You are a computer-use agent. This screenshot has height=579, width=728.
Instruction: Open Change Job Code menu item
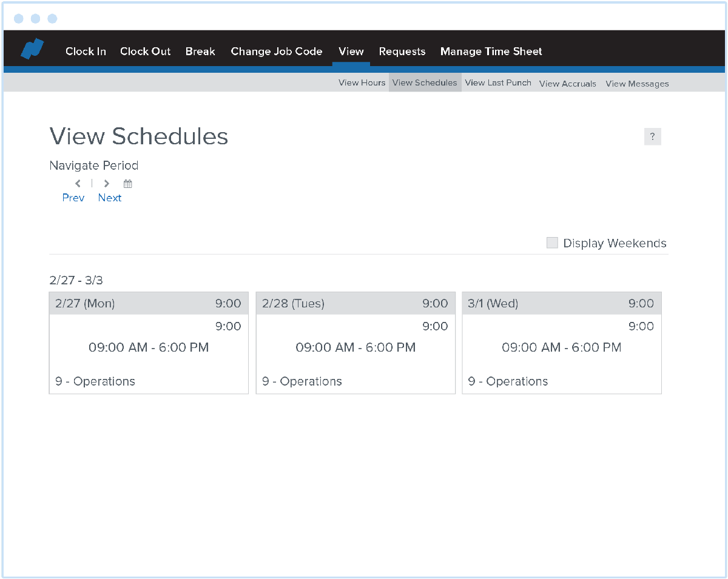click(x=277, y=52)
